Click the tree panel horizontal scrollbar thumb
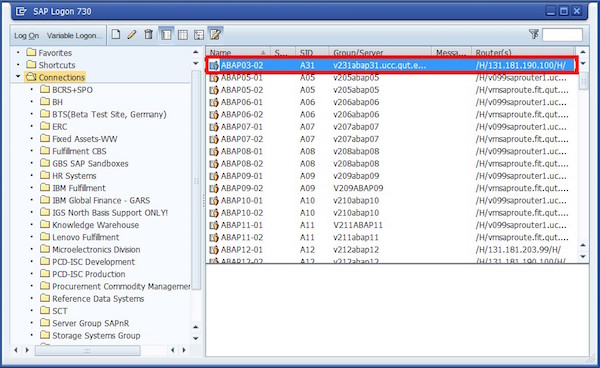Viewport: 600px width, 368px height. (x=88, y=350)
